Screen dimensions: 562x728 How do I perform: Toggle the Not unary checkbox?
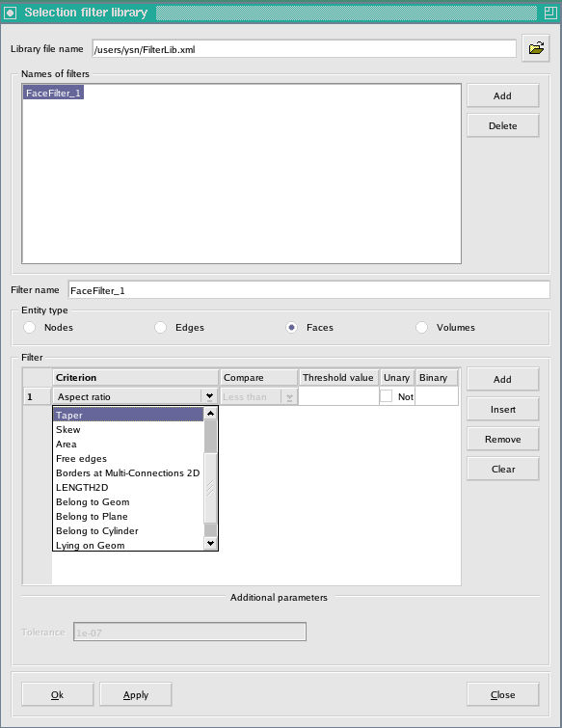click(387, 396)
